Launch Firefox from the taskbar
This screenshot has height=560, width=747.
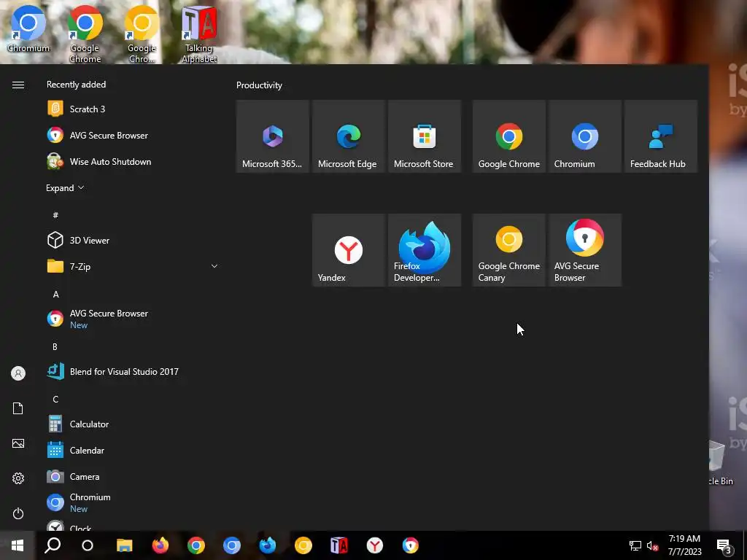(x=160, y=545)
